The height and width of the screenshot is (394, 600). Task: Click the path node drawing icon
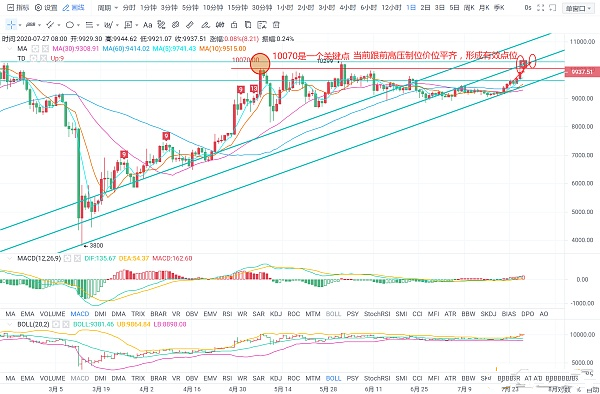point(161,25)
